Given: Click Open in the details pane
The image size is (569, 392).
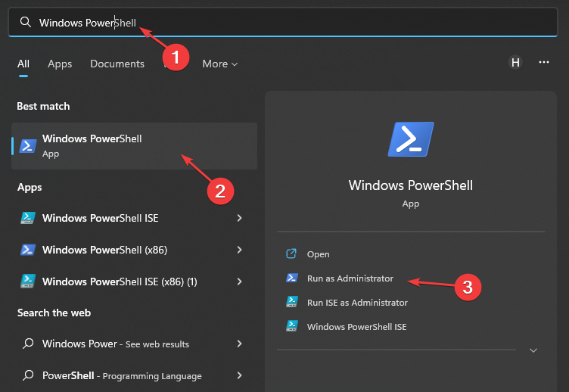Looking at the screenshot, I should coord(319,254).
